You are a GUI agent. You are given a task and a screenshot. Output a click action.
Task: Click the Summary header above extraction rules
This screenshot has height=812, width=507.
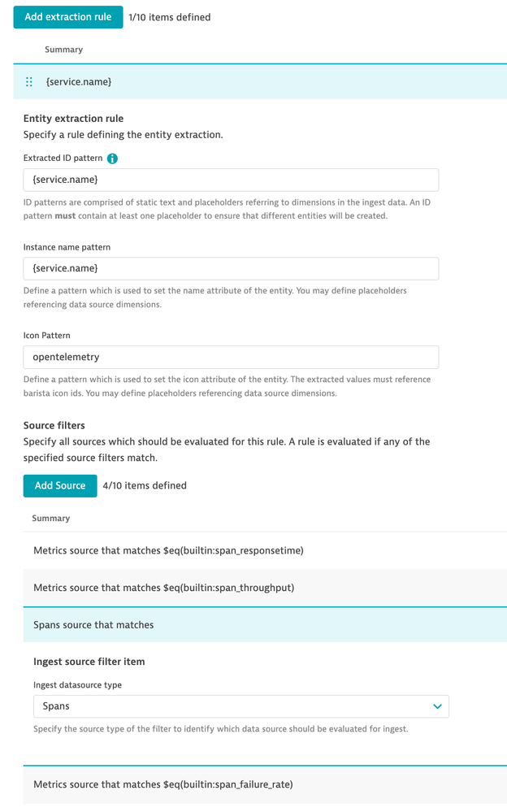pyautogui.click(x=63, y=50)
